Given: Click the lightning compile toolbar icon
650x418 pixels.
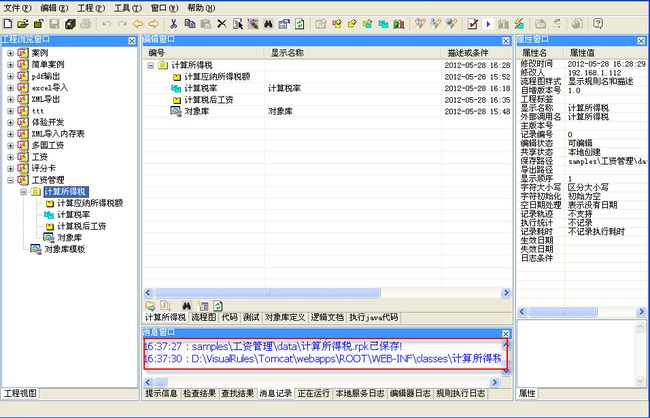Looking at the screenshot, I should tap(519, 24).
